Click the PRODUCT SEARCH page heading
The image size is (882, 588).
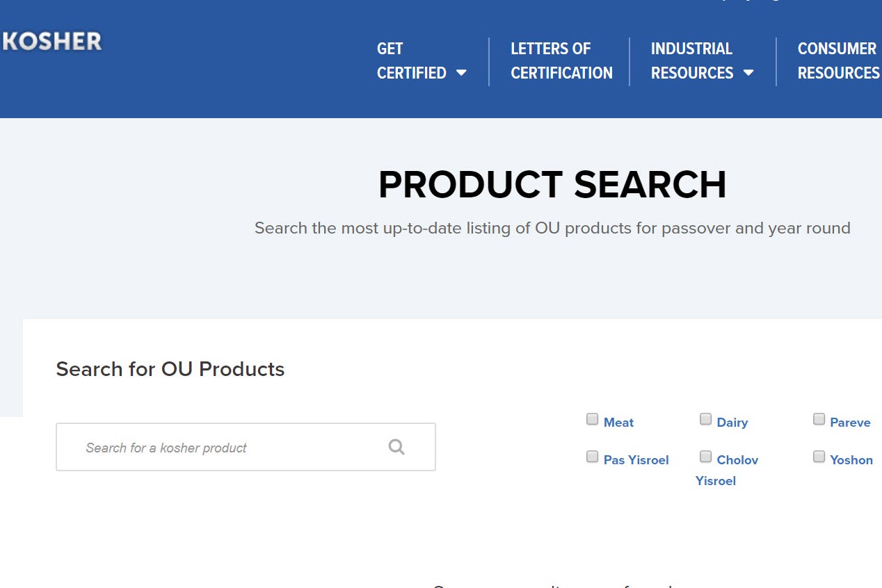point(552,184)
